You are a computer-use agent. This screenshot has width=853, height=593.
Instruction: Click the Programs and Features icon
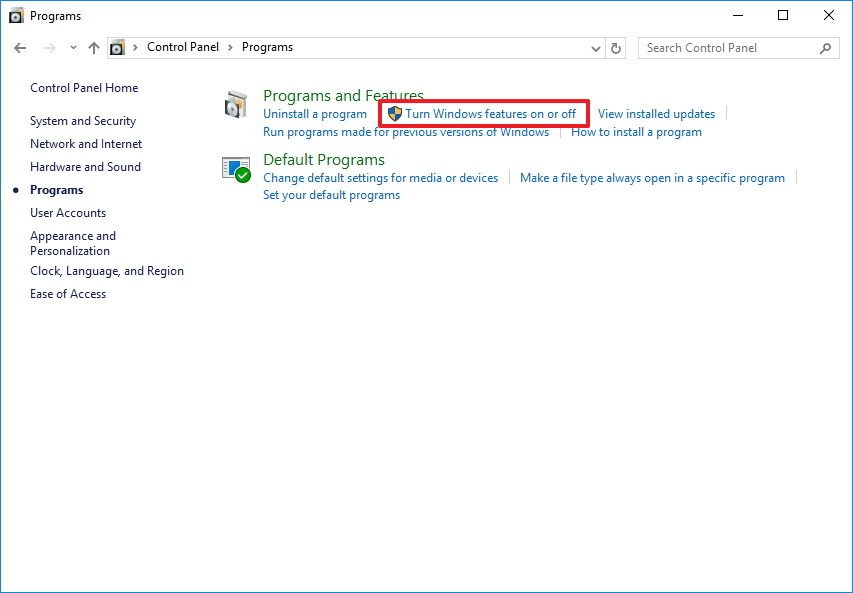pos(236,105)
